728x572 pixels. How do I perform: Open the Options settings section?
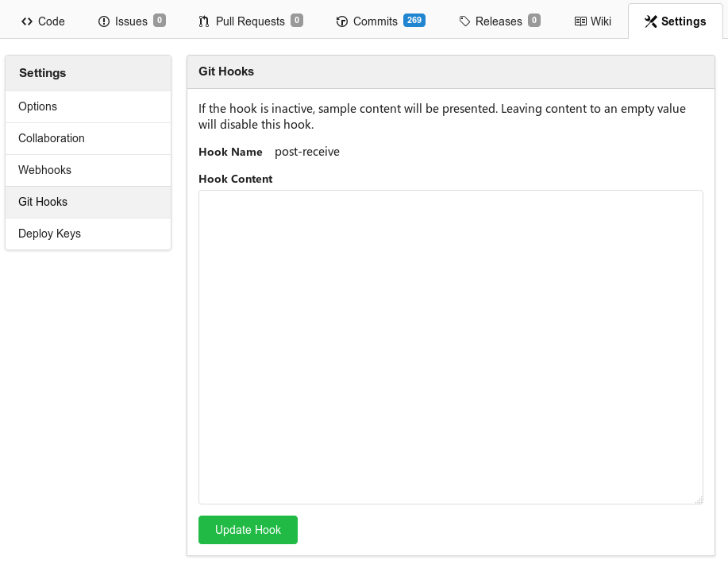(37, 106)
